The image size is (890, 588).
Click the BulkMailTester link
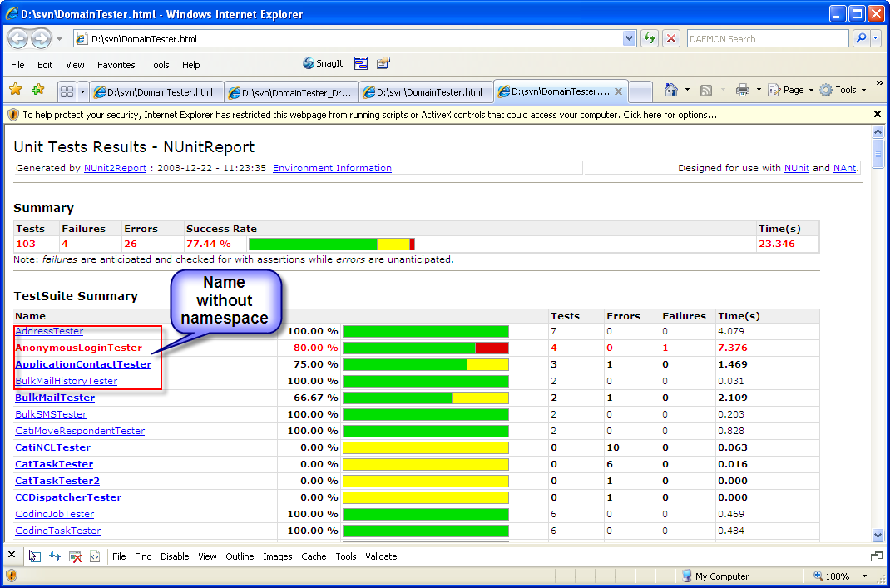(55, 398)
